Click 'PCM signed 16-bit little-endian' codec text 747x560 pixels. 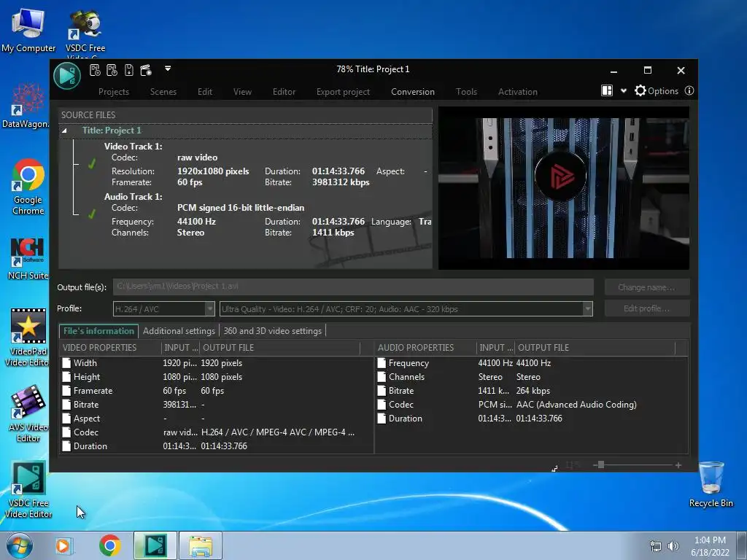click(241, 208)
